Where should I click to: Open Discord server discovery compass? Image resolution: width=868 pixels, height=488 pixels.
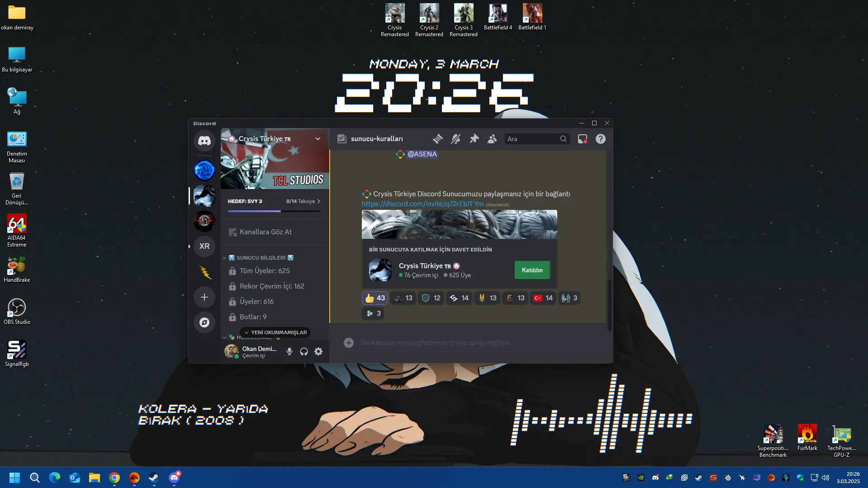tap(204, 322)
